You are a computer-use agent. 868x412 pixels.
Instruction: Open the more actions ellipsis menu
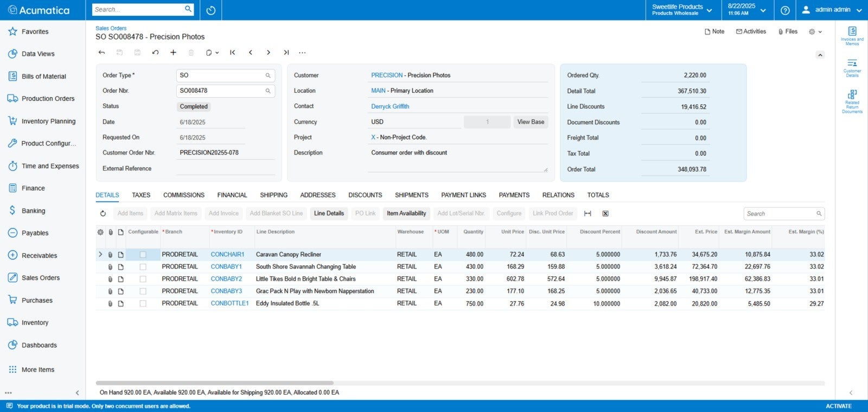pos(302,53)
